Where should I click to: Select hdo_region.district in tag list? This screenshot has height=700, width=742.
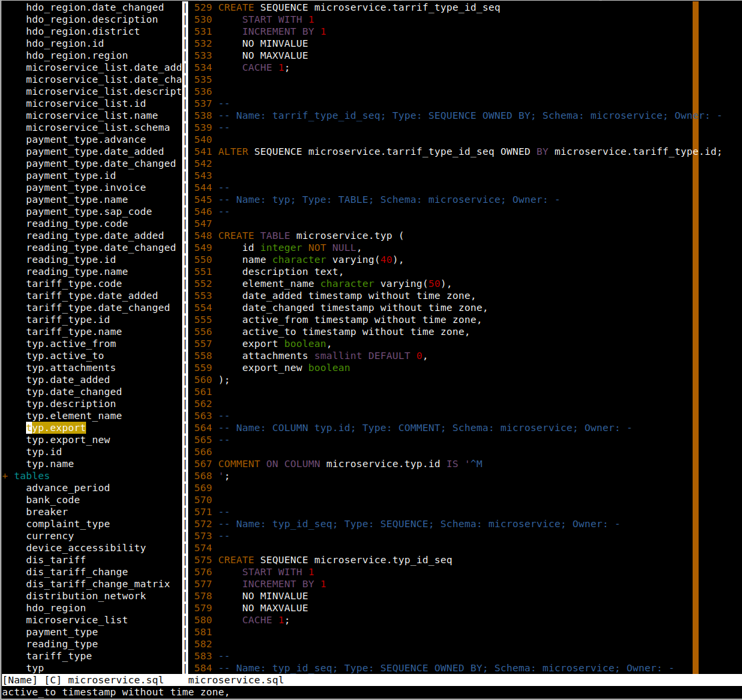(x=83, y=31)
